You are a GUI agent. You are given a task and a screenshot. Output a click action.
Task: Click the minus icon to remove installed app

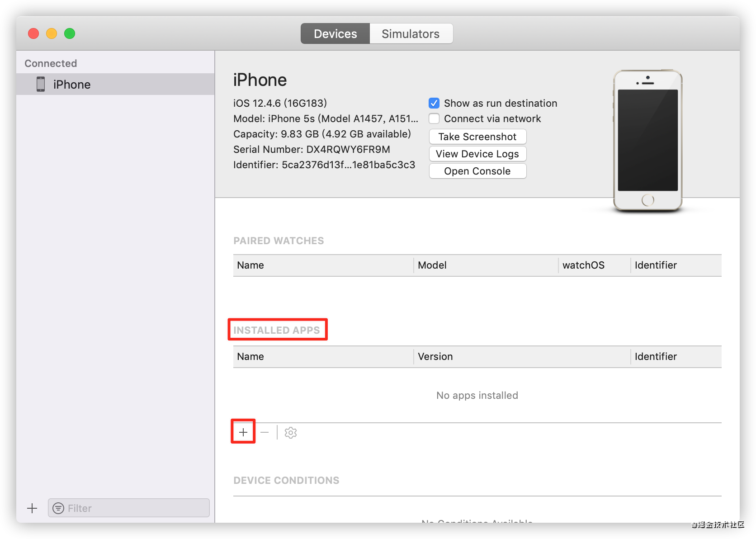click(265, 433)
